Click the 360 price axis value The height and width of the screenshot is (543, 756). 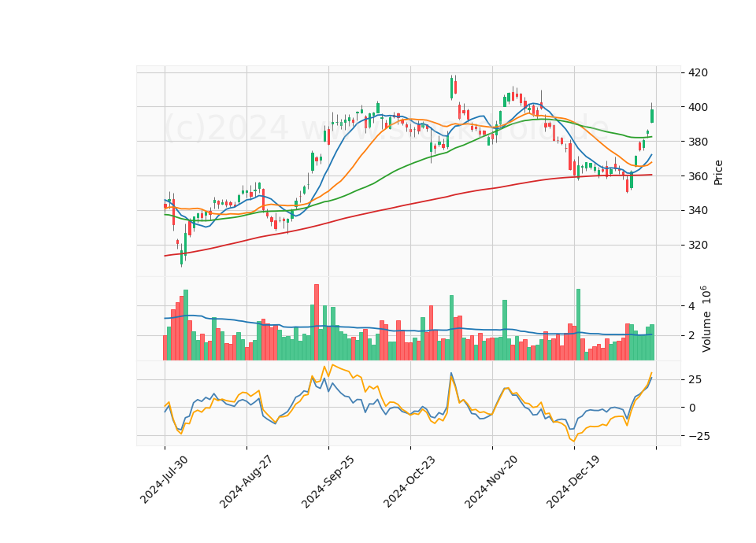tap(699, 176)
